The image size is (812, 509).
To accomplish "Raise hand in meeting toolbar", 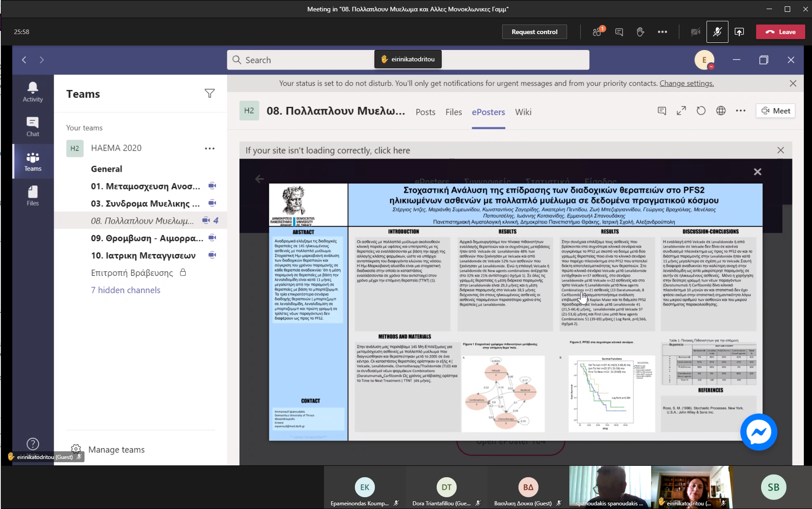I will [640, 32].
